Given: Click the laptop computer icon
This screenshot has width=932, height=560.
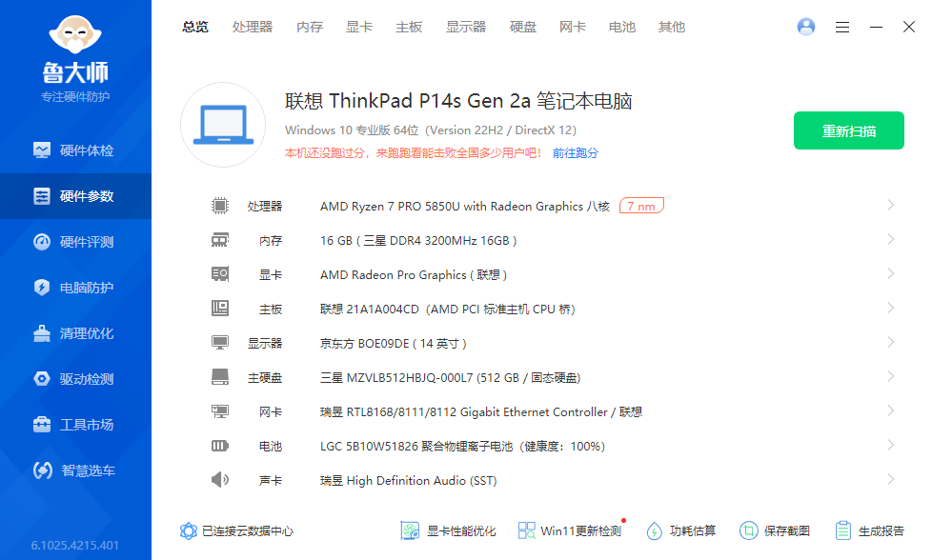Looking at the screenshot, I should coord(224,125).
